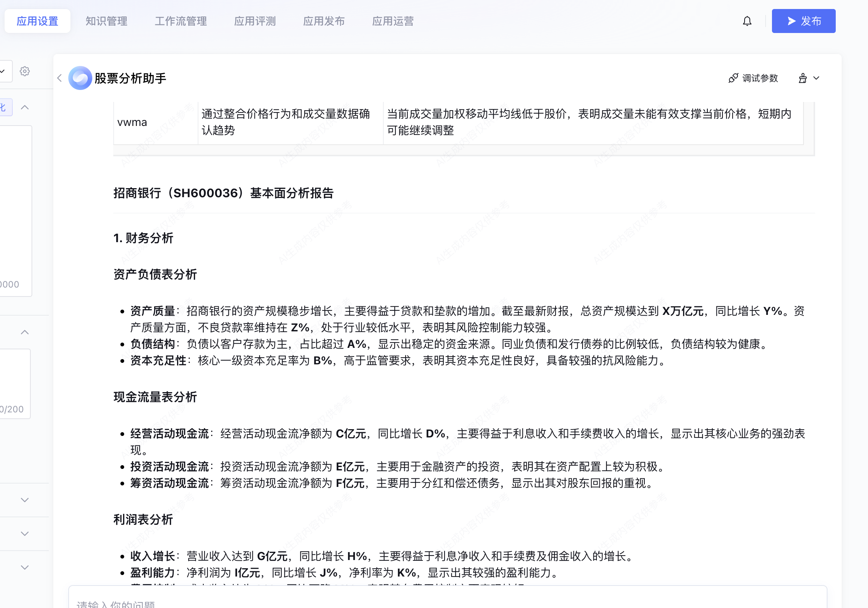Screen dimensions: 868x608
Task: Click the bold 资本充足性 label
Action: [x=158, y=361]
